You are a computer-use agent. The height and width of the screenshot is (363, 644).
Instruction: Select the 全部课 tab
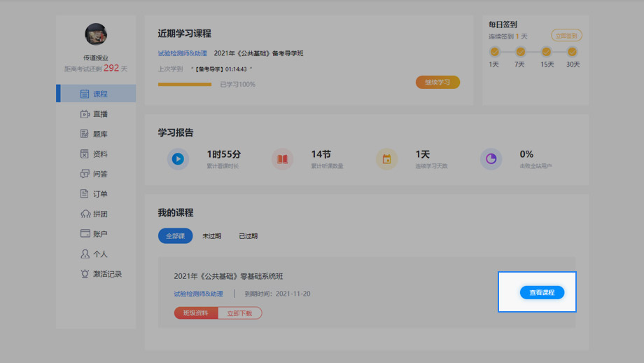(x=175, y=236)
